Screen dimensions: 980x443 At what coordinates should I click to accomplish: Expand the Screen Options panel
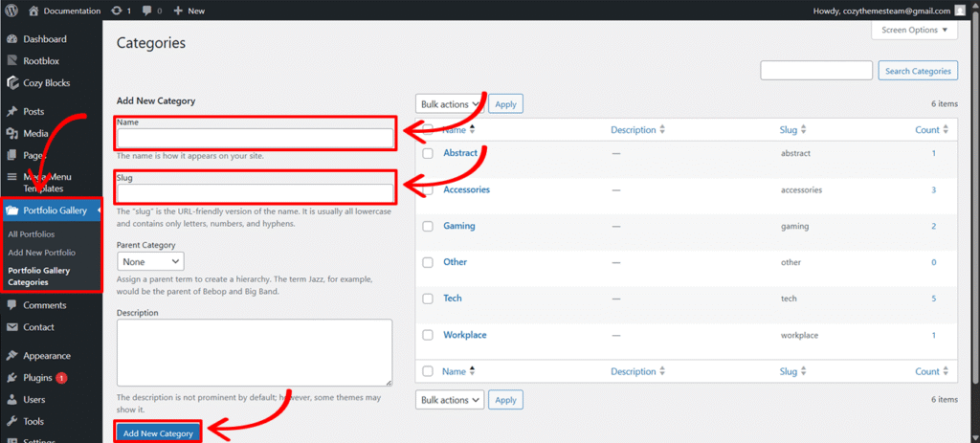914,31
